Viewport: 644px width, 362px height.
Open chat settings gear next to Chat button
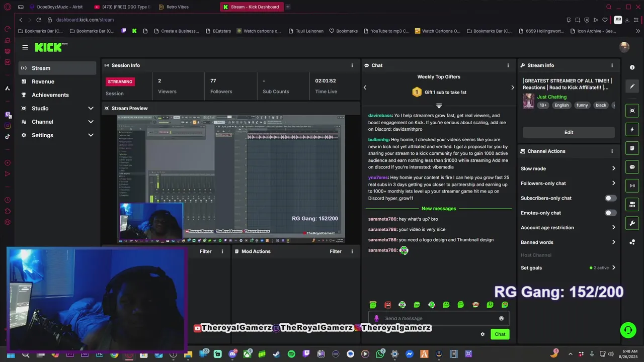pyautogui.click(x=482, y=334)
